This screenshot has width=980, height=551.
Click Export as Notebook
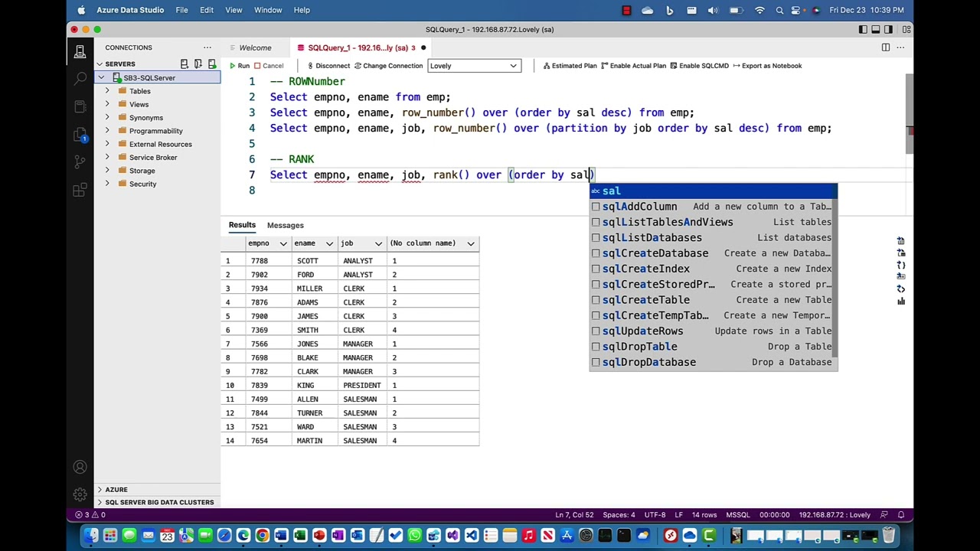767,66
